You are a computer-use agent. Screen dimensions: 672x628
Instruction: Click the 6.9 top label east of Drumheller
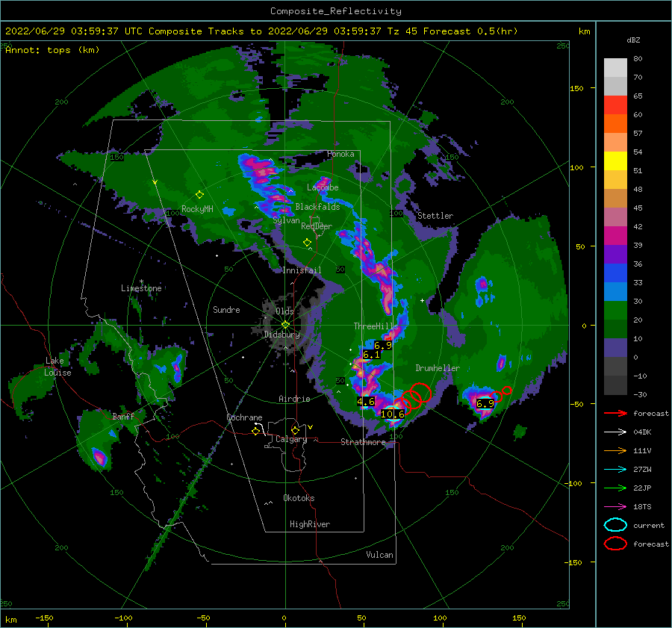[485, 403]
